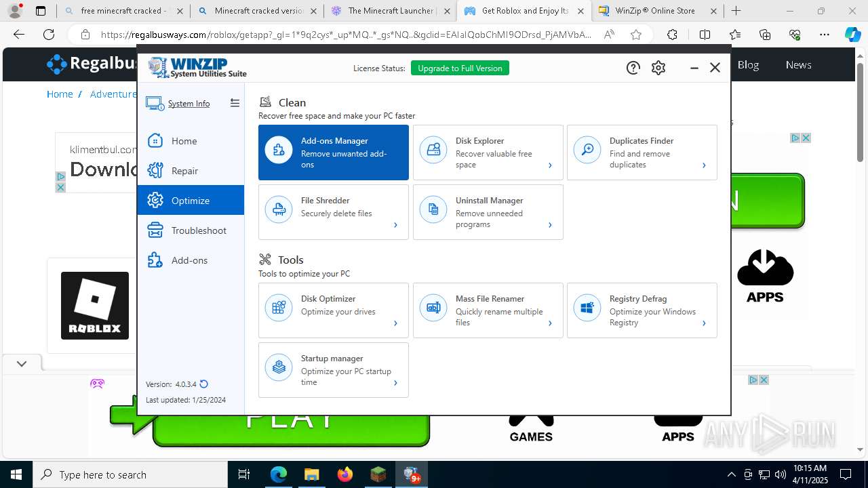Click browser back arrow
The height and width of the screenshot is (488, 868).
click(19, 35)
